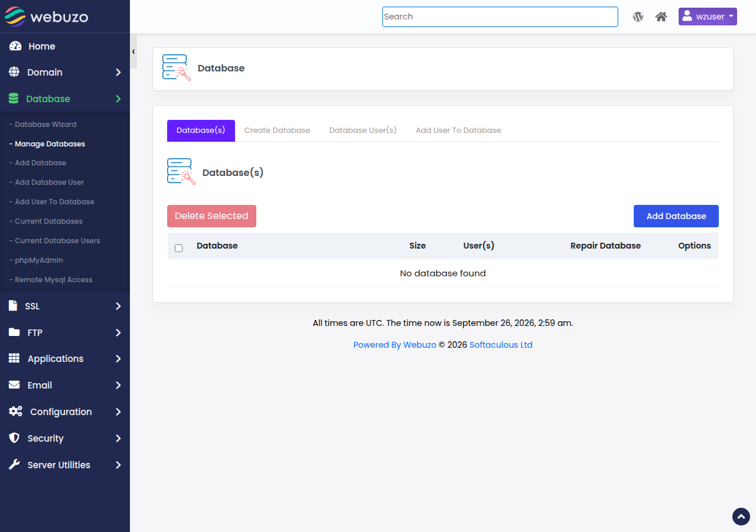
Task: Expand the FTP menu chevron
Action: pos(118,332)
